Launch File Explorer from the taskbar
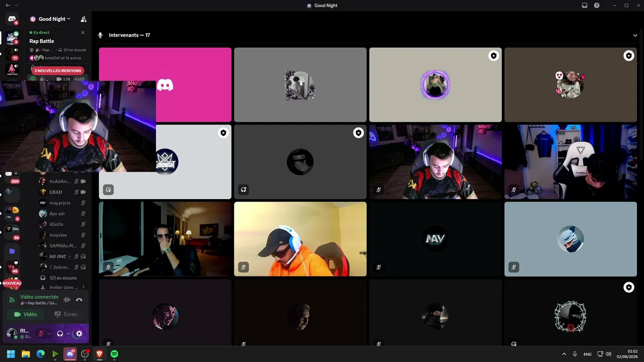The width and height of the screenshot is (644, 362). (x=26, y=354)
